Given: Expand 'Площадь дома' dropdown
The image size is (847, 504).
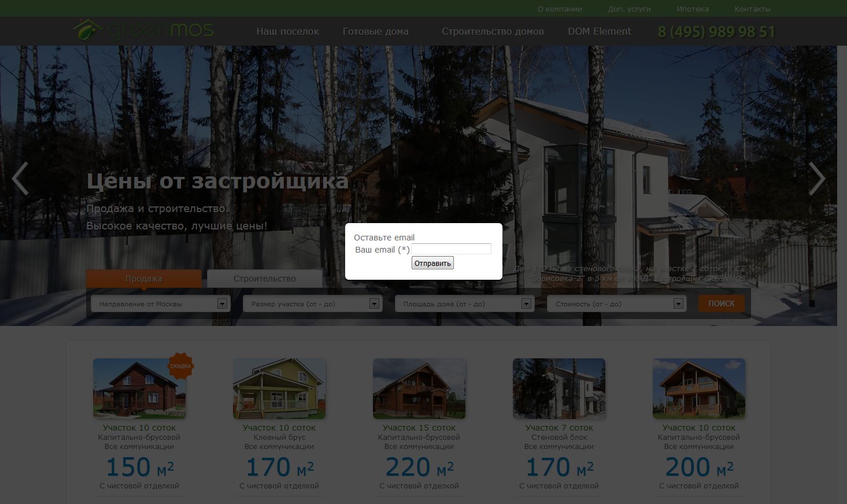Looking at the screenshot, I should [465, 303].
